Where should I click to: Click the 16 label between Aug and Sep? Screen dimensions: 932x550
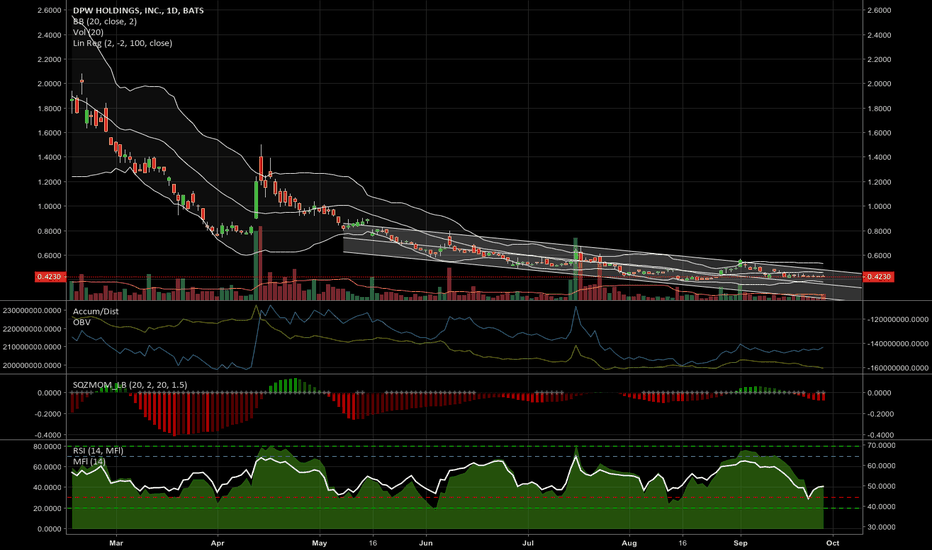click(x=682, y=543)
